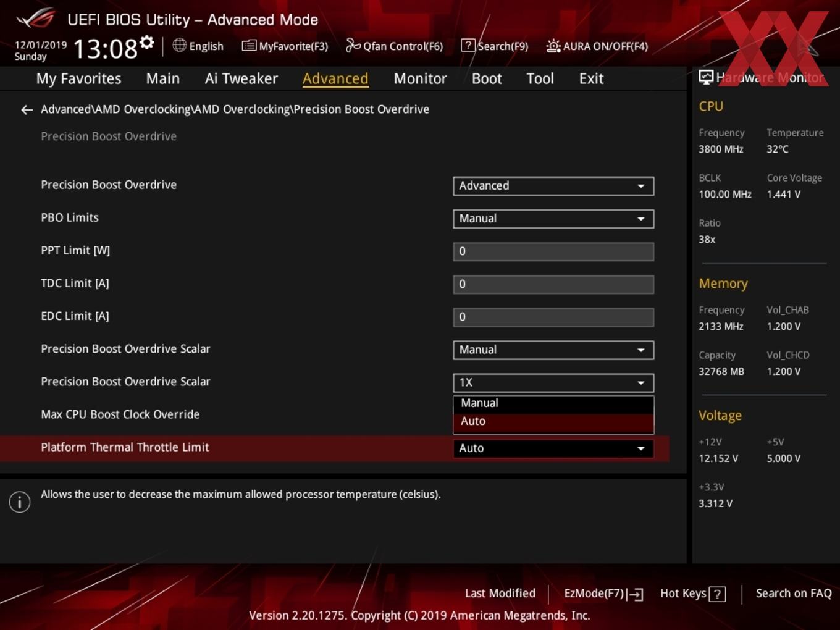Choose Manual in the open dropdown list
This screenshot has height=630, width=840.
[x=553, y=403]
